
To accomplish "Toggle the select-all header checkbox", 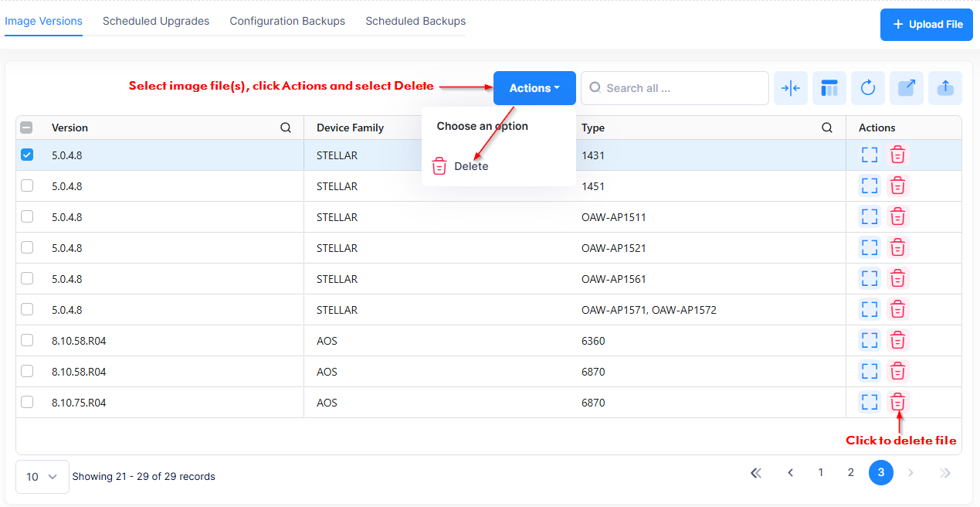I will tap(27, 128).
